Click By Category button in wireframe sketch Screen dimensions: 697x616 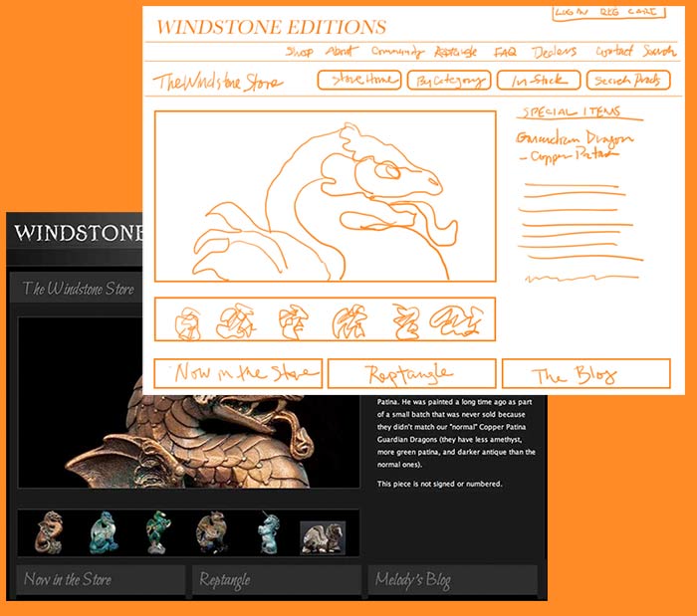[449, 81]
